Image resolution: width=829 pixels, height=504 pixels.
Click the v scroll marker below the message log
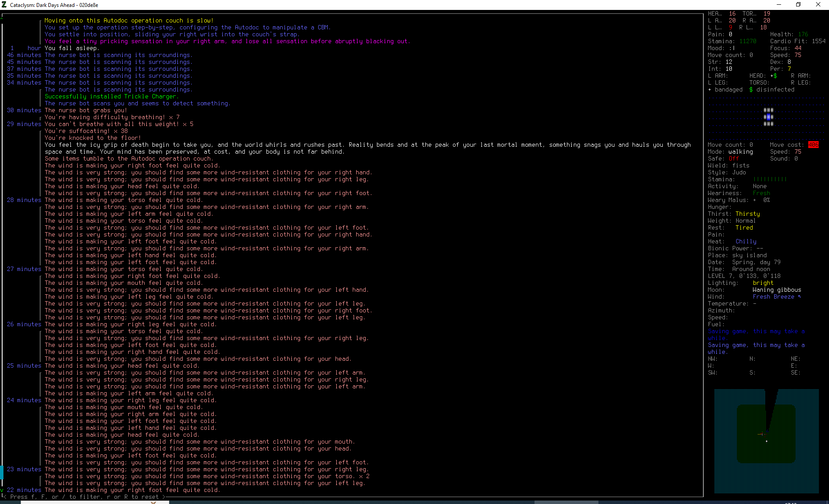coord(1,491)
